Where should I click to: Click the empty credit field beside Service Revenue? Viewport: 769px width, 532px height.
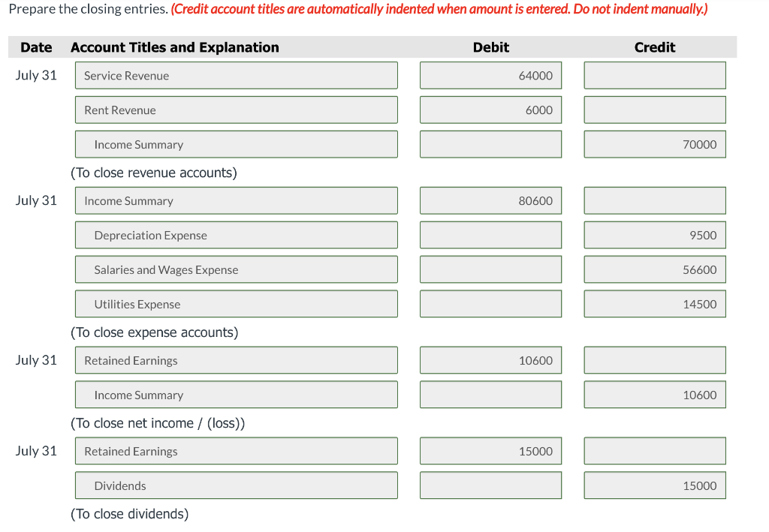pyautogui.click(x=655, y=76)
